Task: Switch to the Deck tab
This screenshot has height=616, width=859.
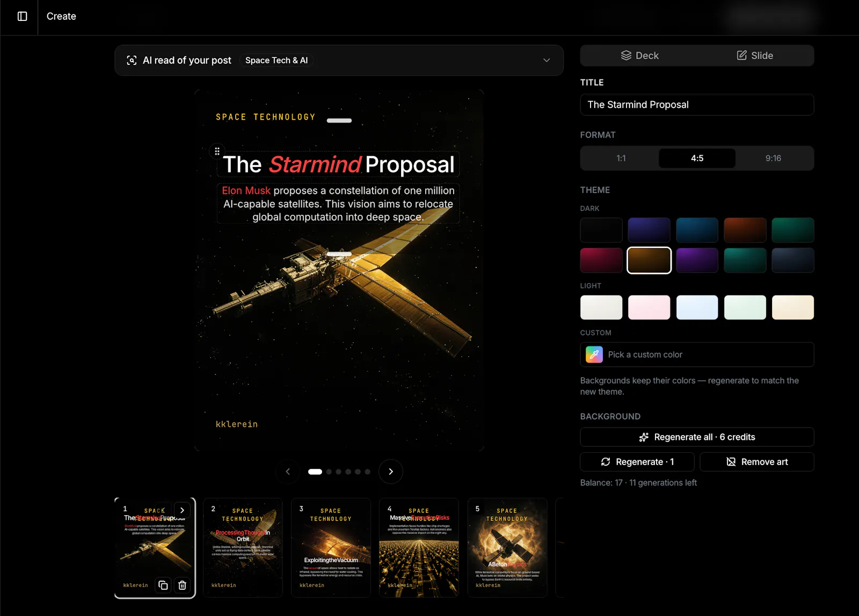Action: (x=639, y=55)
